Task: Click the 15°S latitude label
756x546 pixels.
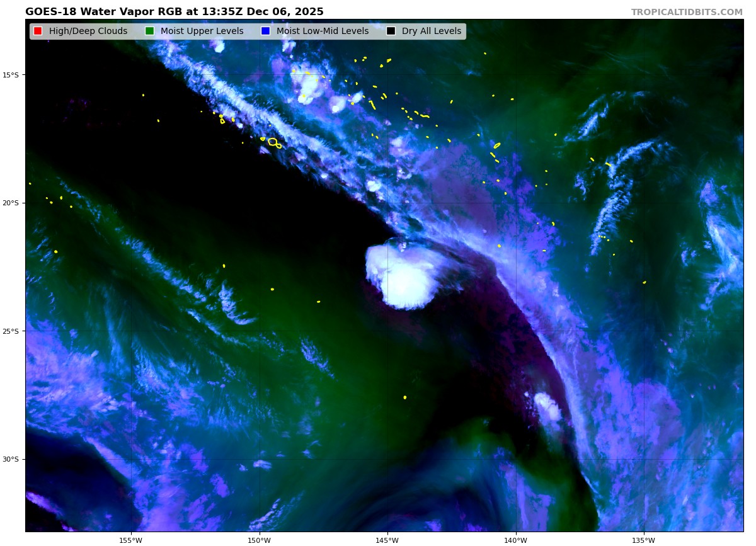Action: (11, 75)
